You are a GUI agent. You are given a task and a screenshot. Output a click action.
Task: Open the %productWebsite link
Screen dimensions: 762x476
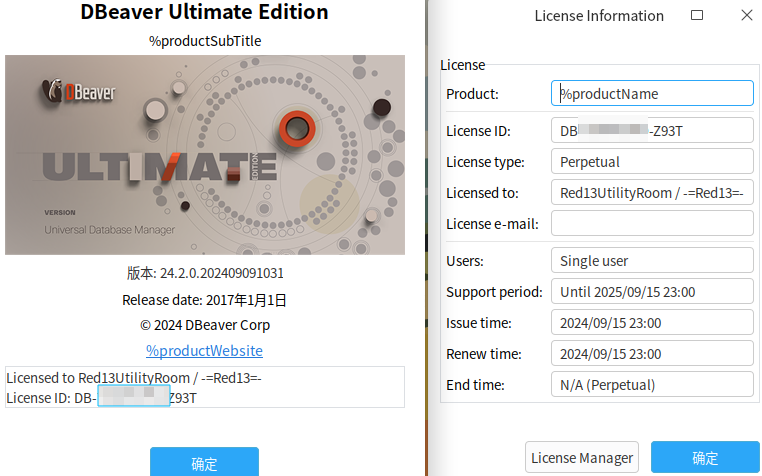point(204,351)
